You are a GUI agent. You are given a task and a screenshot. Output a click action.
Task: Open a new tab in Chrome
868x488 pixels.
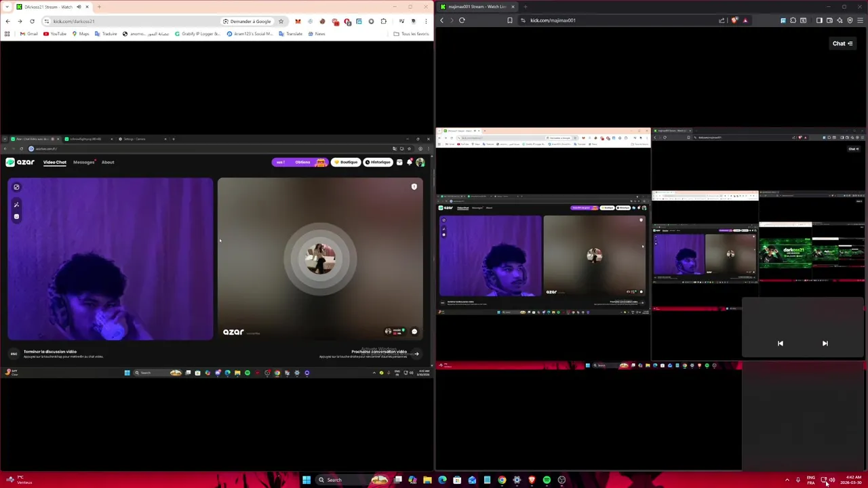pos(99,7)
